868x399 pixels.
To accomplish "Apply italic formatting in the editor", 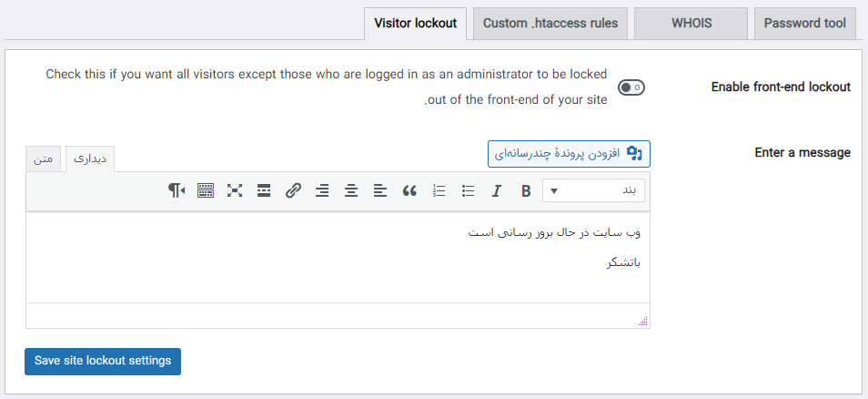I will pyautogui.click(x=497, y=190).
